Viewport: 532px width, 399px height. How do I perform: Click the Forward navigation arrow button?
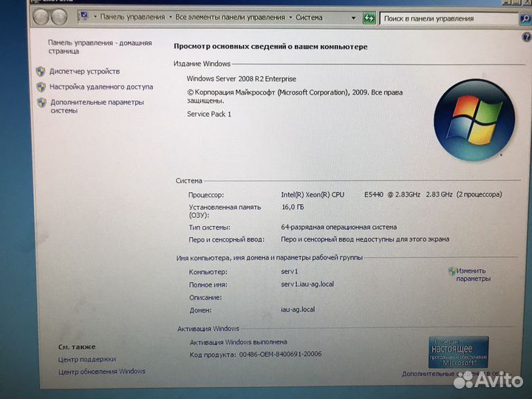(59, 16)
